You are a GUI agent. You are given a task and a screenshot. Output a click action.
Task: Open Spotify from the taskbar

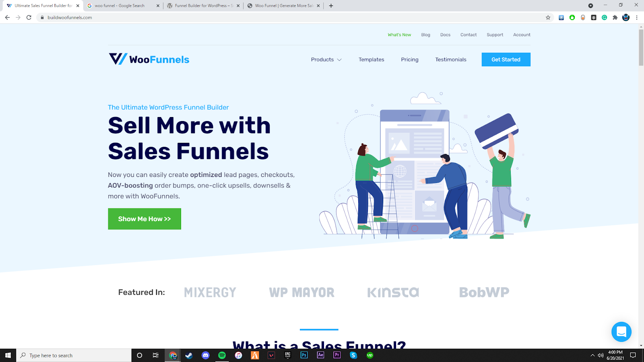pos(222,355)
